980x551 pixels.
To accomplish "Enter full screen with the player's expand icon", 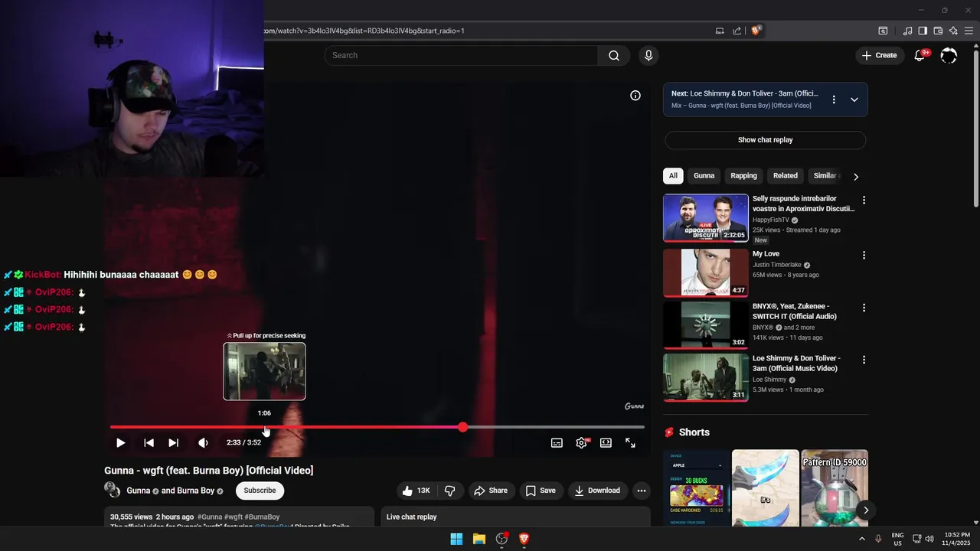I will point(630,442).
